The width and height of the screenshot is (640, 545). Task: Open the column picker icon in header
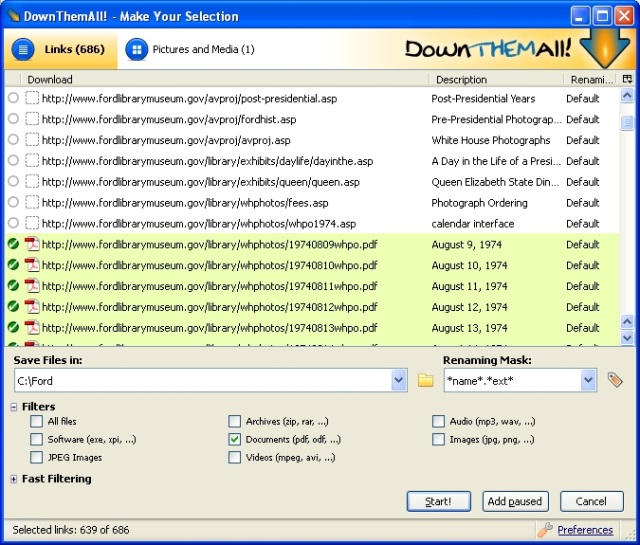(627, 79)
